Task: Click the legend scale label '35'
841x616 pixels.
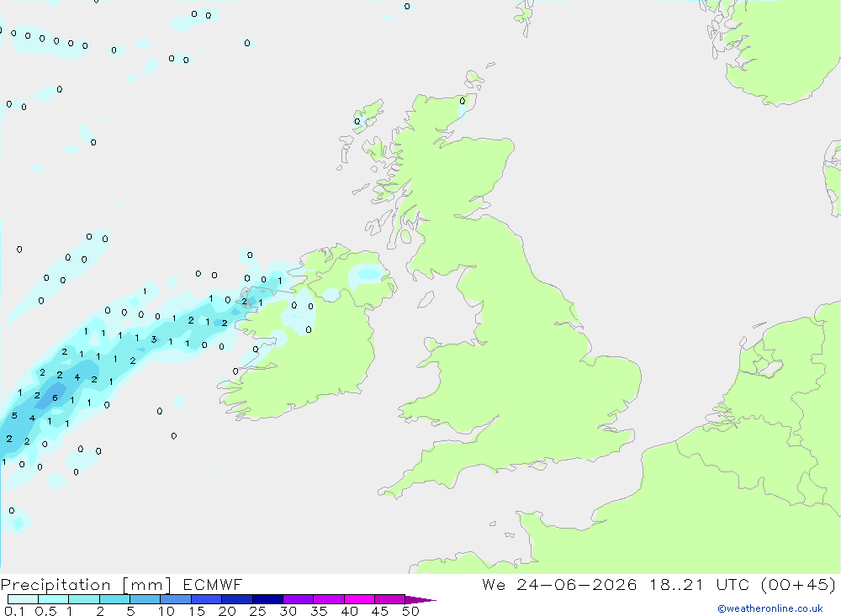Action: click(319, 611)
